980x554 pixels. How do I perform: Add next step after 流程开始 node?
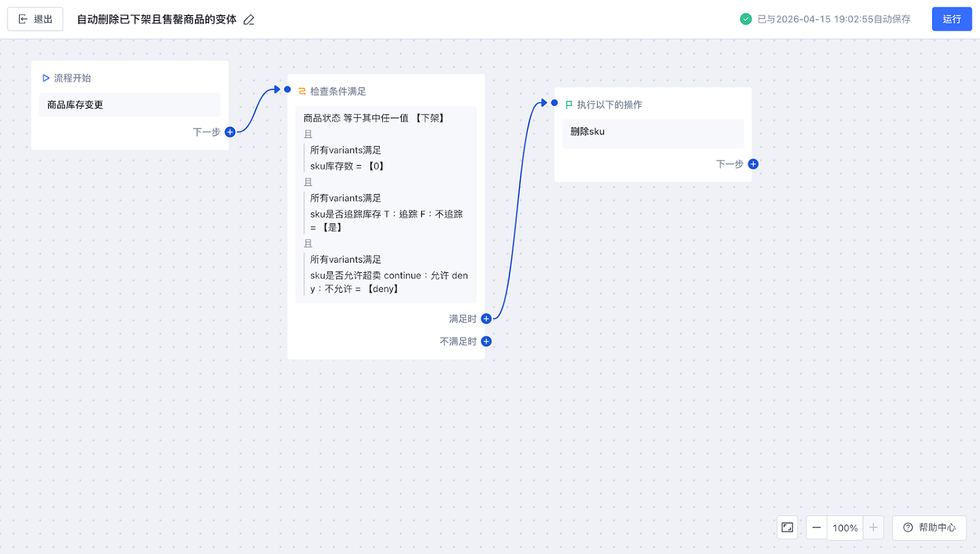[x=230, y=132]
